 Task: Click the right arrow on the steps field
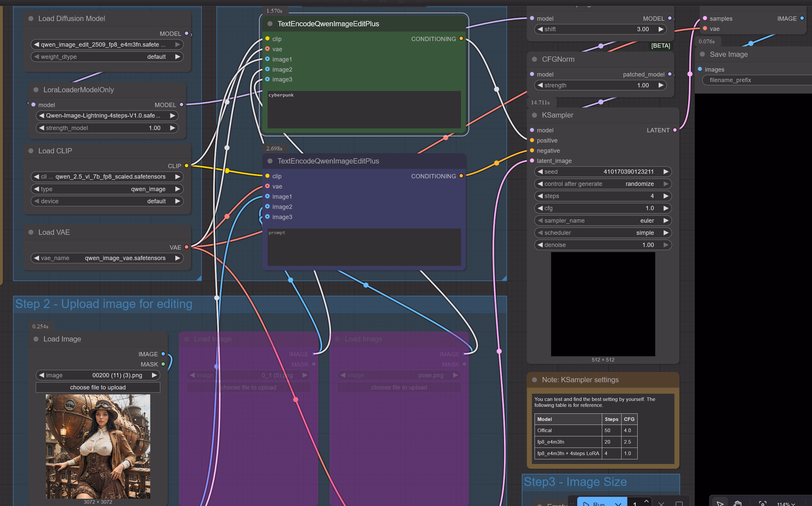point(666,196)
